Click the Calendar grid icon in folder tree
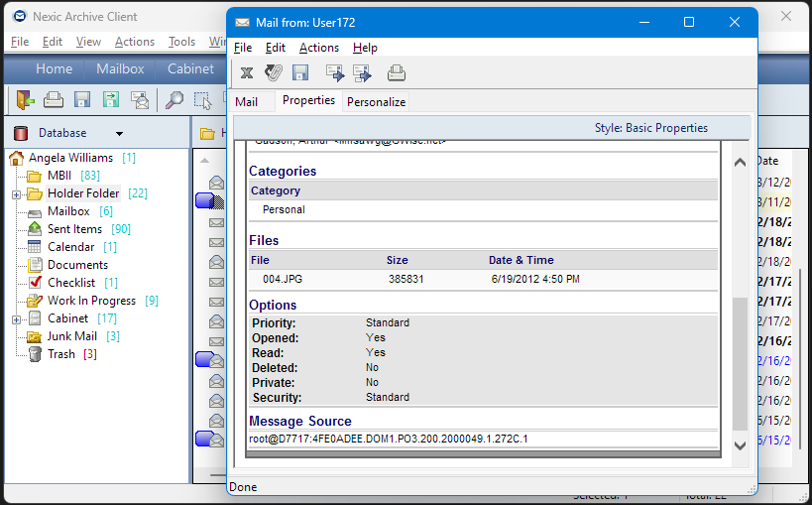The image size is (812, 505). coord(34,247)
